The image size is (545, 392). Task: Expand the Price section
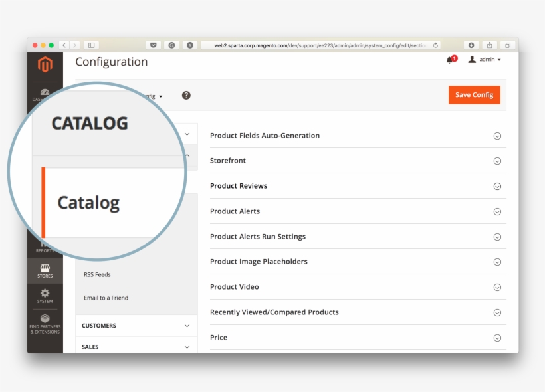pyautogui.click(x=358, y=338)
